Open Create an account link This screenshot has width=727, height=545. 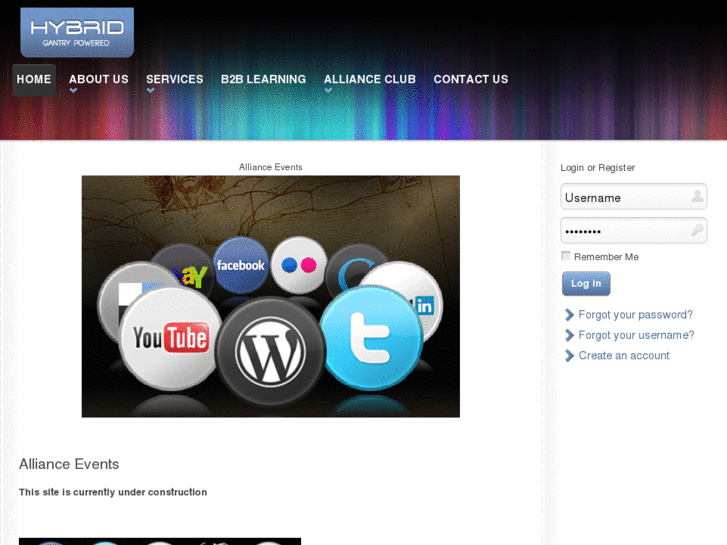pos(624,356)
